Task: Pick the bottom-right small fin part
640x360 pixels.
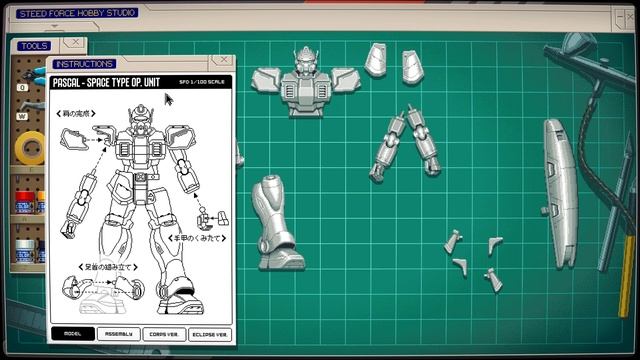Action: coord(494,280)
